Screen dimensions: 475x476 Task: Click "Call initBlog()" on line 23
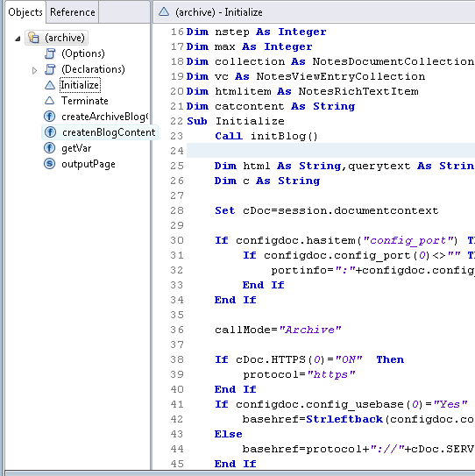[x=266, y=136]
